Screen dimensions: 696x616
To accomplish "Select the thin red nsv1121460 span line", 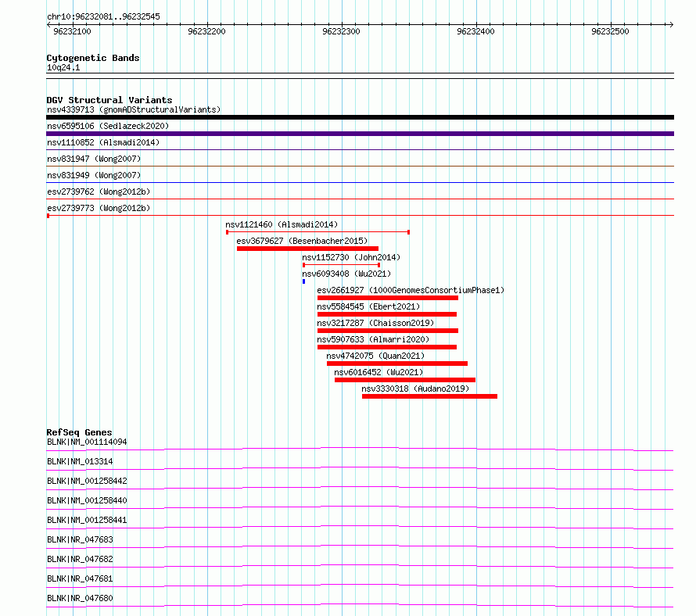I will (318, 232).
